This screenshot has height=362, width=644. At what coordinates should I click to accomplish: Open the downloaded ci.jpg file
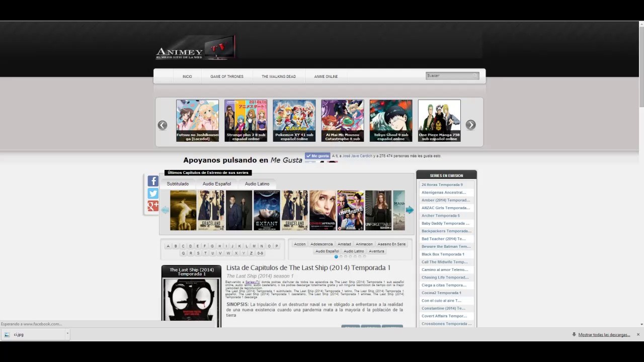(34, 334)
